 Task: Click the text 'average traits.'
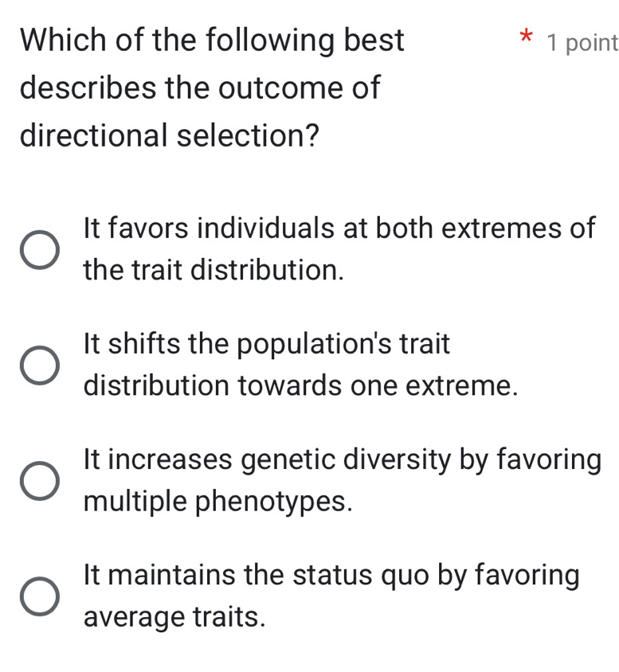click(x=174, y=617)
